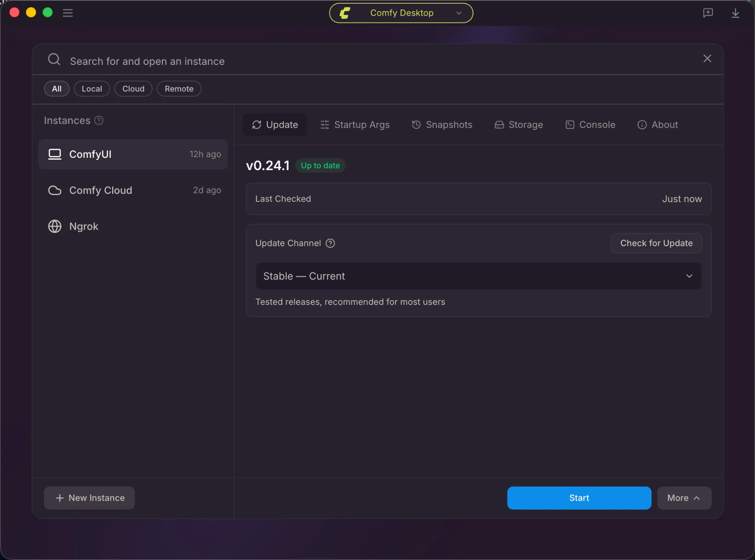Screen dimensions: 755x560
Task: Click the Console terminal icon
Action: 570,125
